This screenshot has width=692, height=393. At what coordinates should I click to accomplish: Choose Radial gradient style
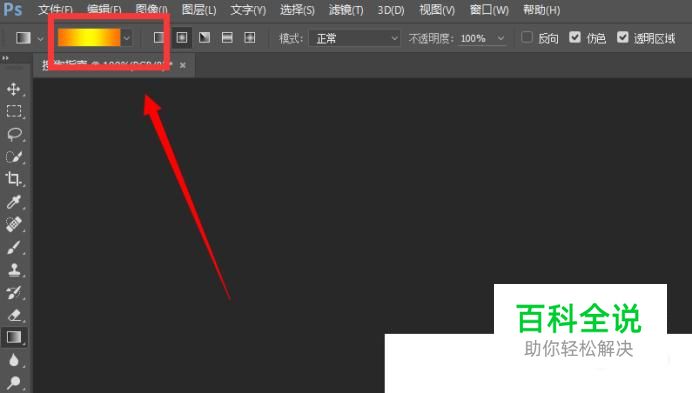tap(182, 38)
